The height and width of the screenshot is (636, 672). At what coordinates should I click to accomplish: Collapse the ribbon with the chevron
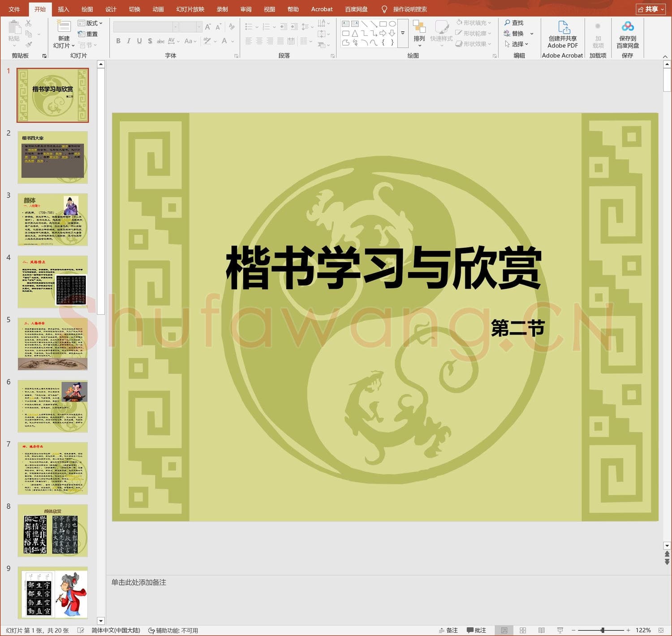(x=665, y=56)
